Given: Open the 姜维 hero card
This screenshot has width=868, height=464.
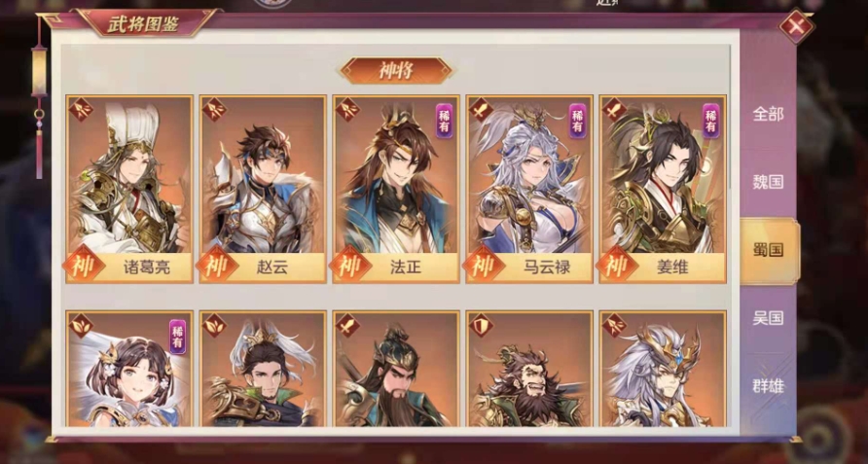Looking at the screenshot, I should pyautogui.click(x=663, y=189).
